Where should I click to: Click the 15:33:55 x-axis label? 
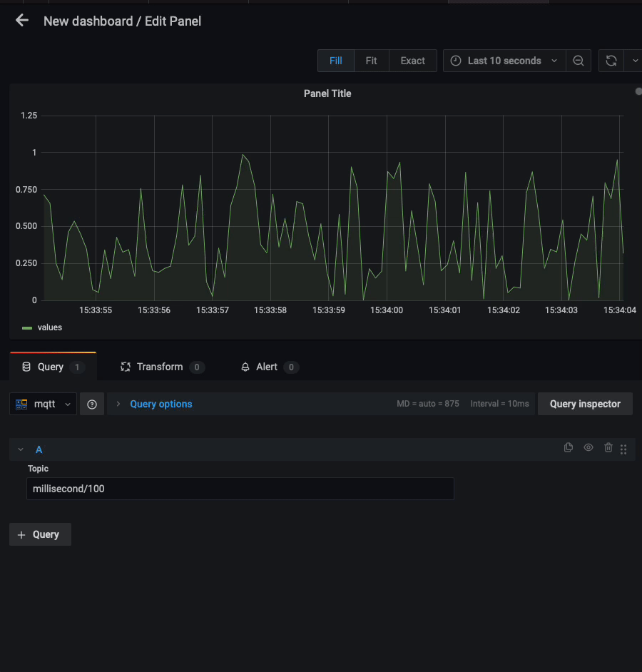[x=96, y=310]
